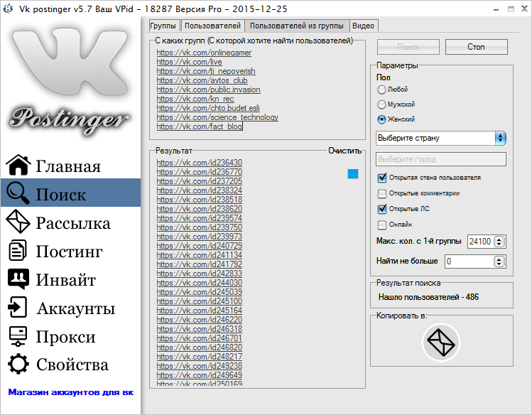
Task: Select the Любой gender radio button
Action: (x=381, y=90)
